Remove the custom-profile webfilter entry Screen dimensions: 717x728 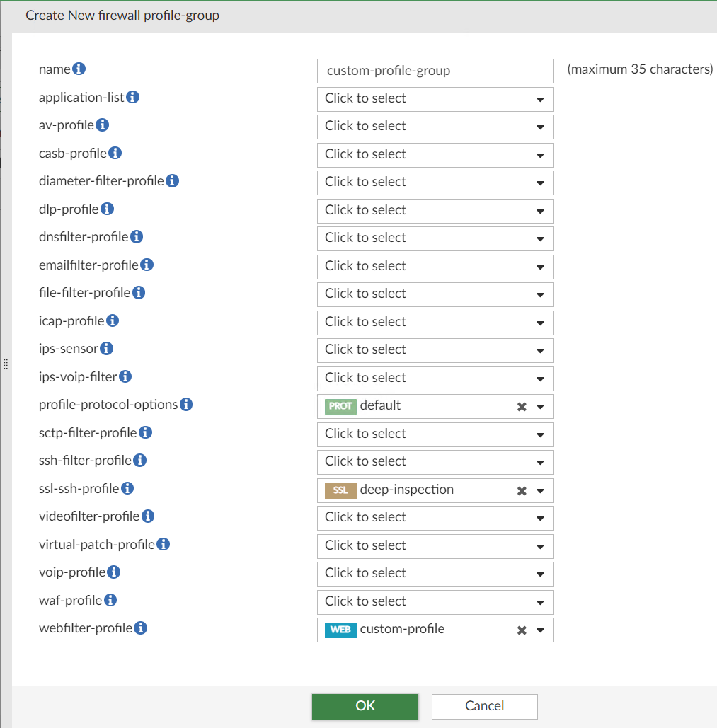point(522,629)
